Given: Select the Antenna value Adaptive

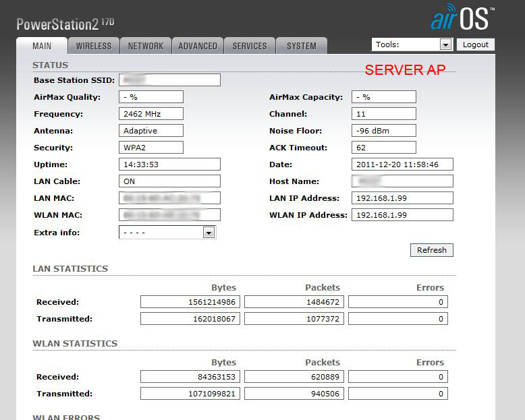Looking at the screenshot, I should tap(151, 130).
